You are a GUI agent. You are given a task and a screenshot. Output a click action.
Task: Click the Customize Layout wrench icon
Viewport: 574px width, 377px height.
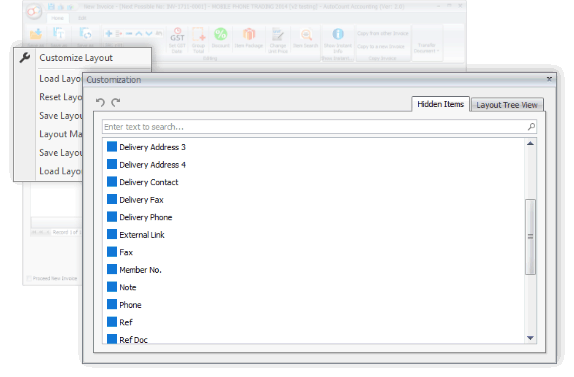pos(25,57)
